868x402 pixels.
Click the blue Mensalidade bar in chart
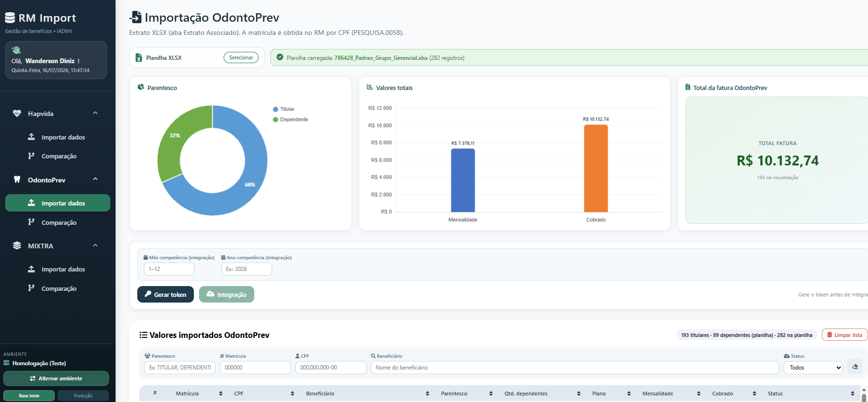[463, 180]
